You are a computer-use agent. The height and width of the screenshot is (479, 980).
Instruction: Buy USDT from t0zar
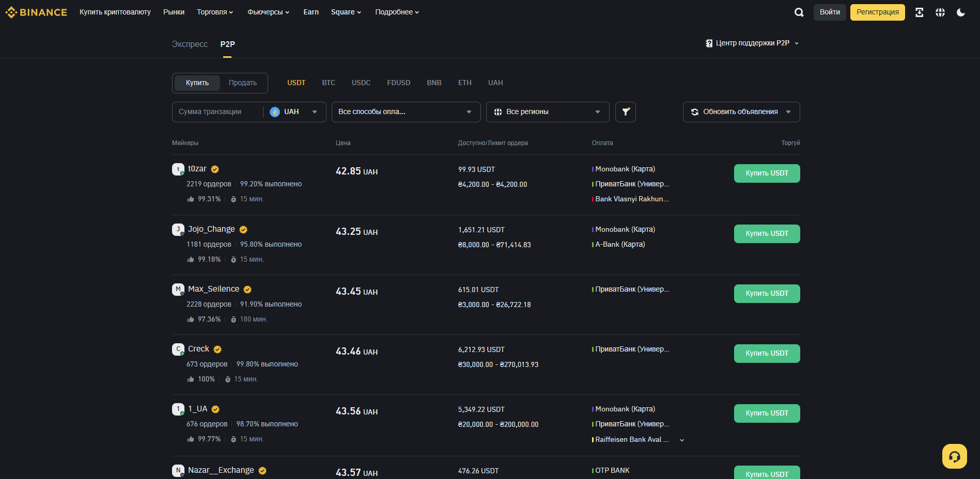767,173
